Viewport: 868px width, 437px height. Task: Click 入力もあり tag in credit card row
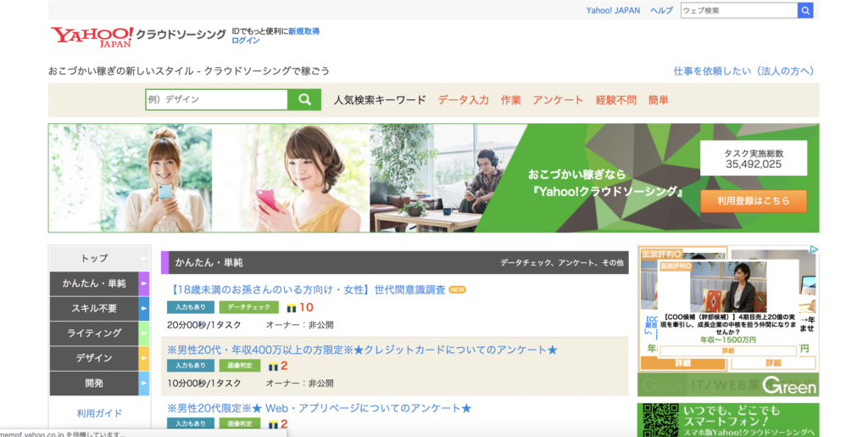(191, 366)
